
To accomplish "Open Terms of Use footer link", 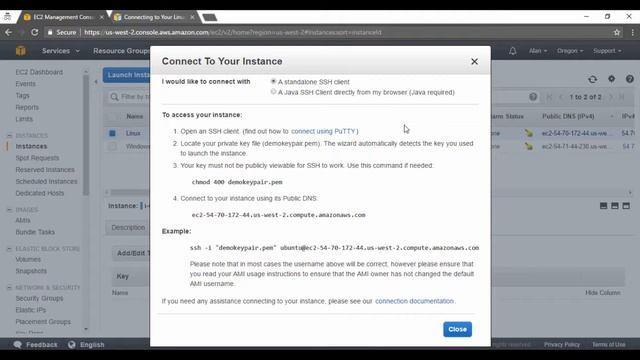I will coord(609,345).
